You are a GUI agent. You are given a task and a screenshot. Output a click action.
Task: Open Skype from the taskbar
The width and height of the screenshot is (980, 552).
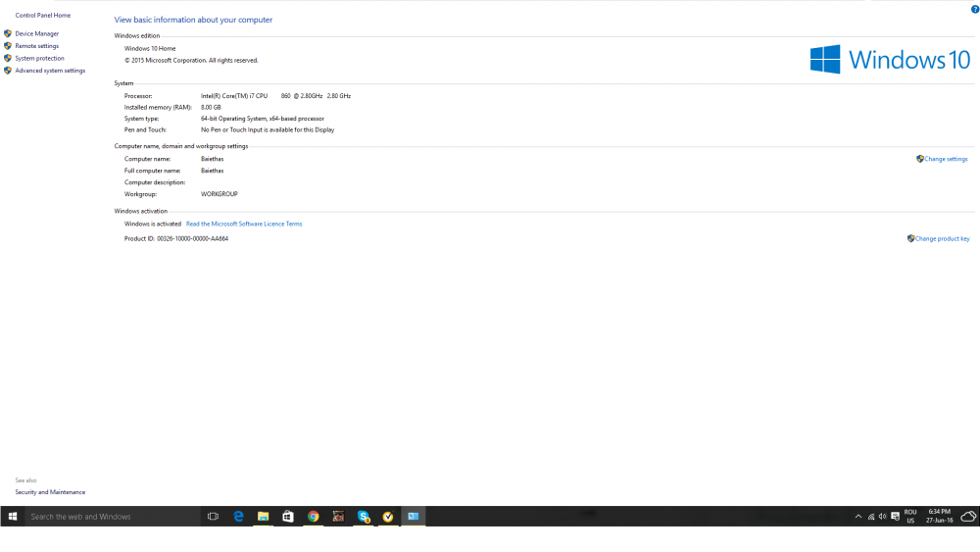tap(364, 517)
